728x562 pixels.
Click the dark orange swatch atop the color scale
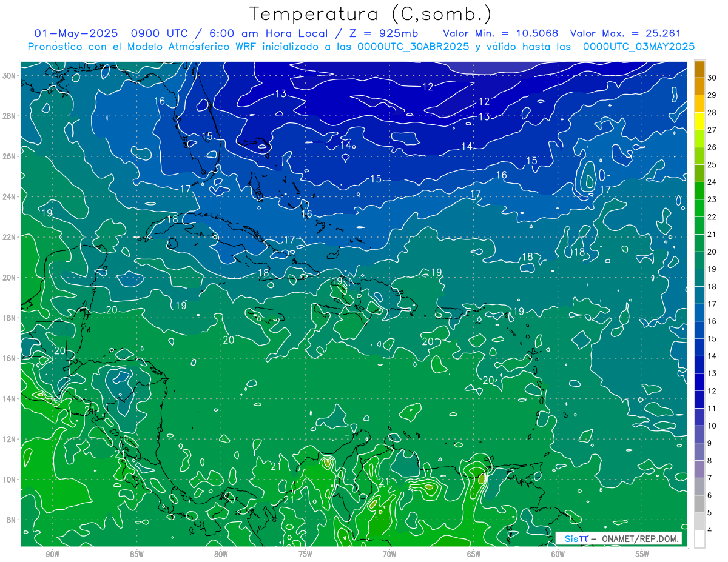[x=699, y=69]
